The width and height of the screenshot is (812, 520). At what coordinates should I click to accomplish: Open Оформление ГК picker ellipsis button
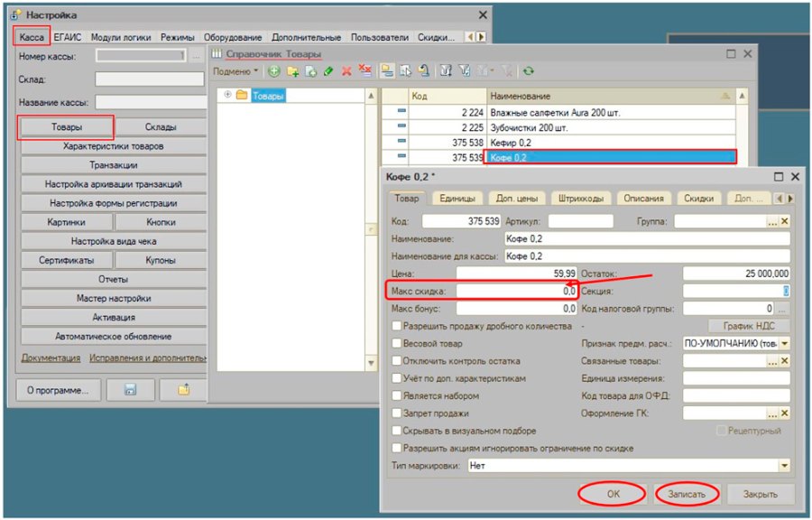click(x=772, y=413)
